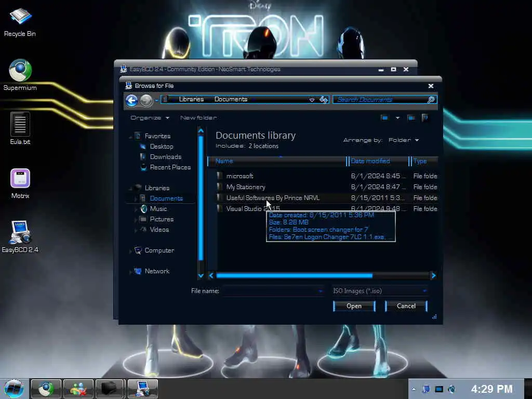Click the Cancel button
Image resolution: width=532 pixels, height=399 pixels.
click(x=406, y=306)
